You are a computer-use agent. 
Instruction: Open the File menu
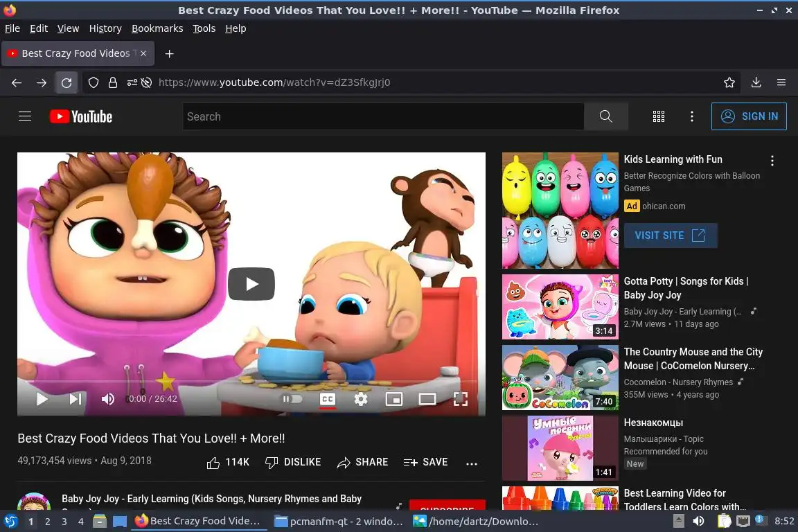12,28
